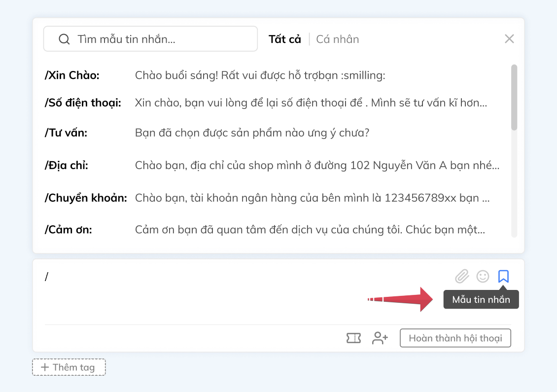Close the template panel with the X icon
Image resolution: width=557 pixels, height=392 pixels.
[509, 38]
